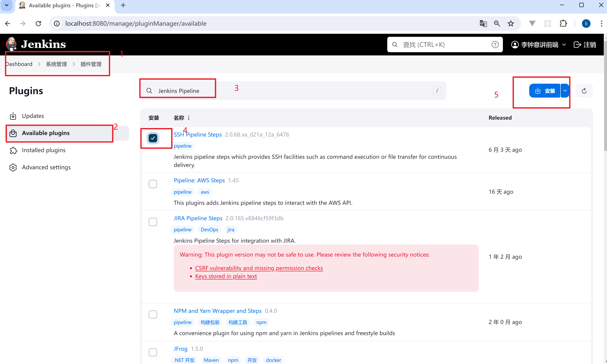The image size is (607, 364).
Task: Click pipeline tag under SSH Pipeline Steps
Action: [182, 146]
